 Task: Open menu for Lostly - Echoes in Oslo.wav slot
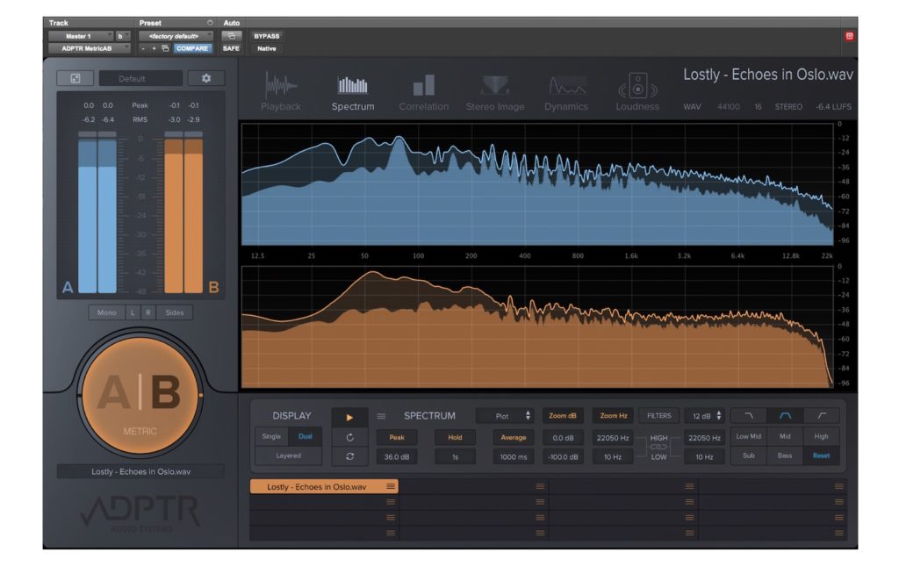(391, 486)
